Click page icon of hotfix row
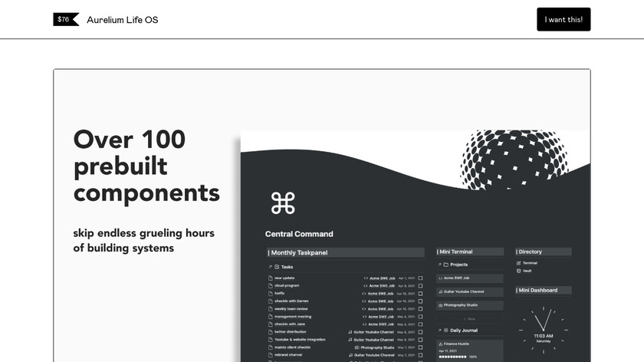The image size is (644, 362). [x=270, y=294]
